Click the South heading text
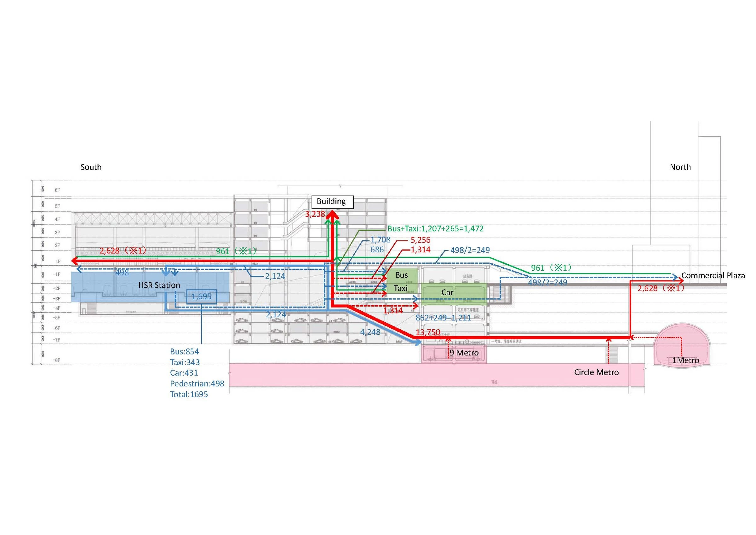This screenshot has height=535, width=756. [x=91, y=167]
